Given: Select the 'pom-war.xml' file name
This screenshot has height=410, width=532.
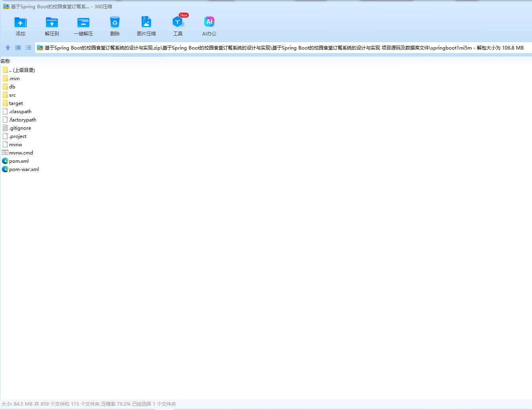Looking at the screenshot, I should click(x=24, y=169).
